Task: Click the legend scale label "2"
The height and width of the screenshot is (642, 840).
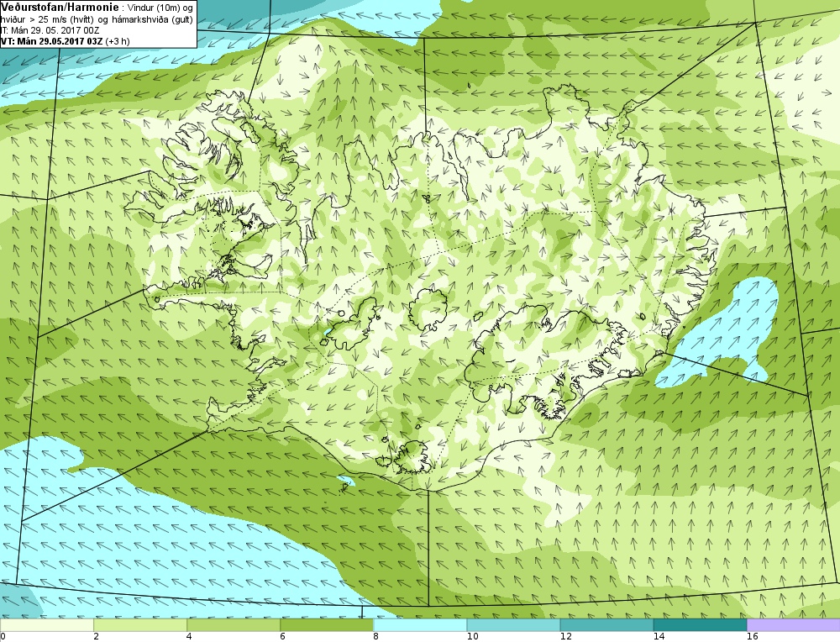Action: click(96, 637)
